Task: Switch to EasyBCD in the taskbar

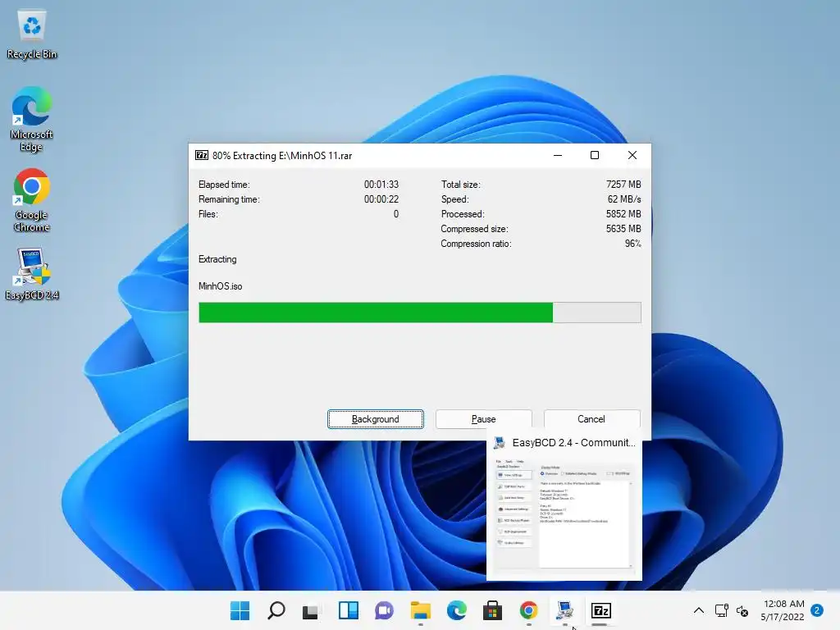Action: click(564, 610)
